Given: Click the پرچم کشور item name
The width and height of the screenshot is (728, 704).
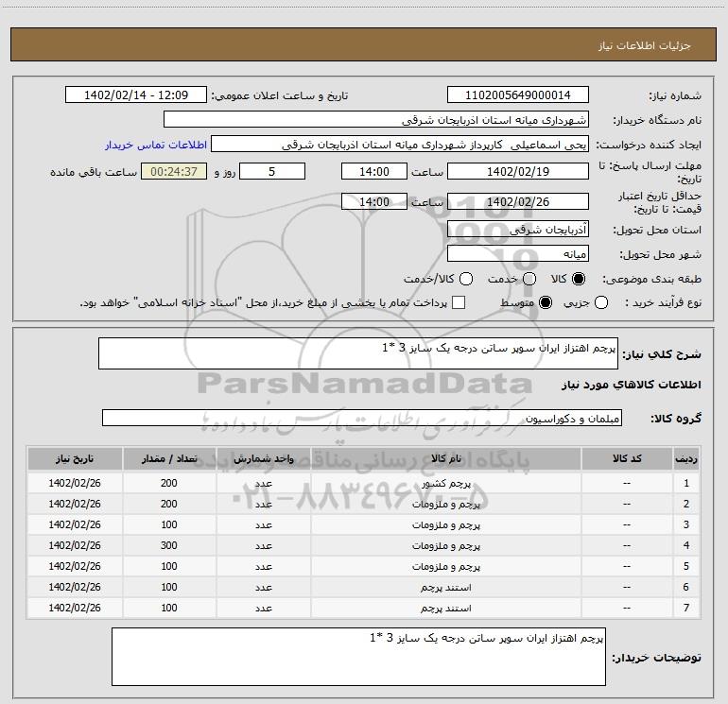Looking at the screenshot, I should [x=445, y=484].
